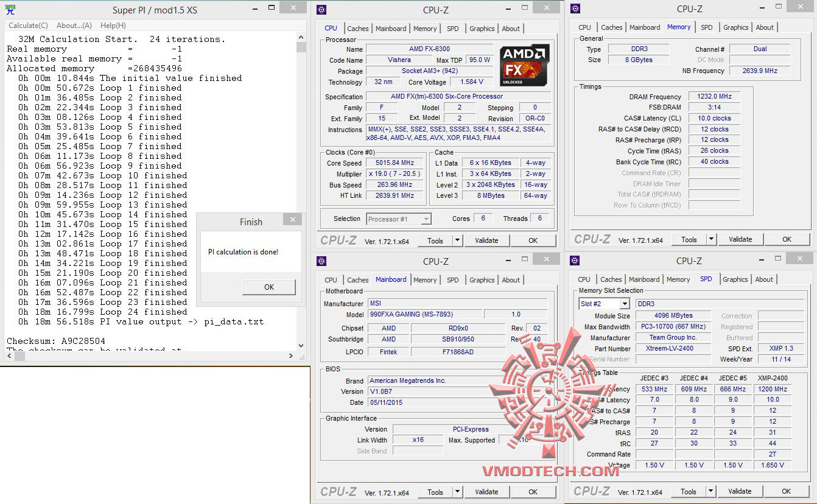The height and width of the screenshot is (504, 817).
Task: Click Validate in the Motherboard window
Action: point(486,492)
